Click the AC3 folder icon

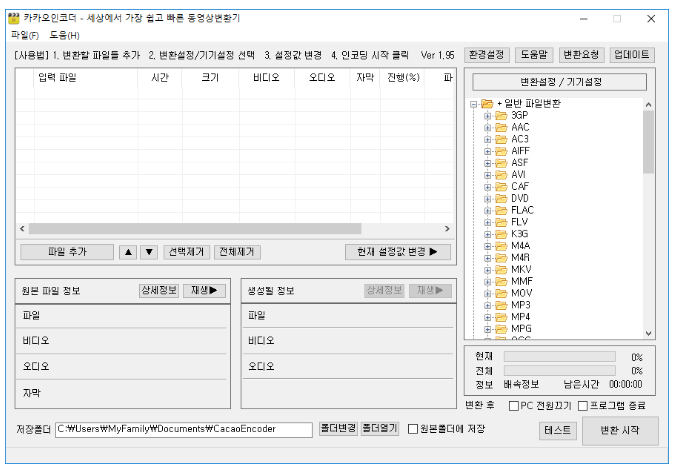pos(501,139)
